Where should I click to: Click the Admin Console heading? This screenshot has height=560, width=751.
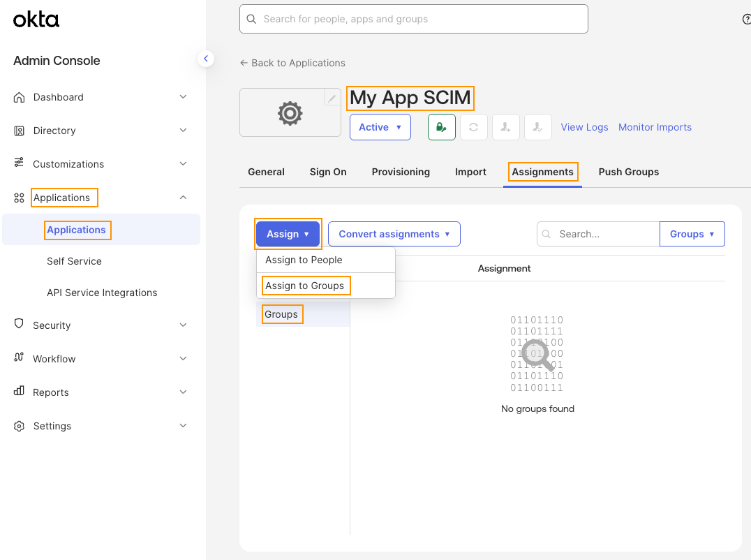pyautogui.click(x=57, y=60)
